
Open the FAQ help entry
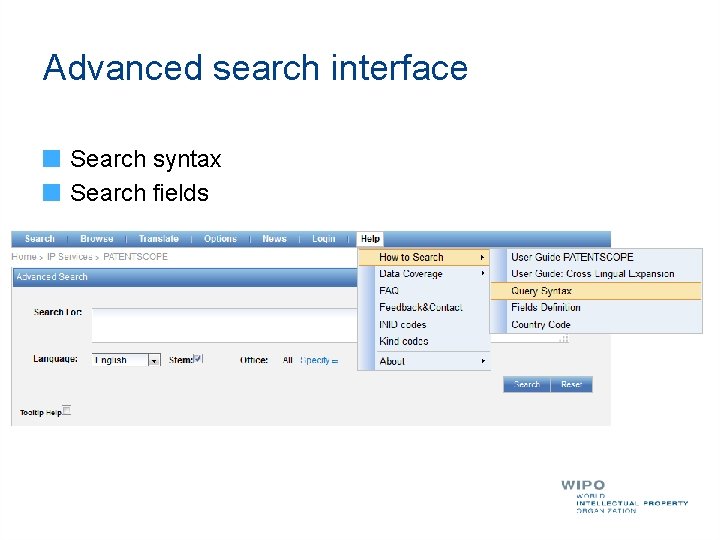[x=389, y=291]
